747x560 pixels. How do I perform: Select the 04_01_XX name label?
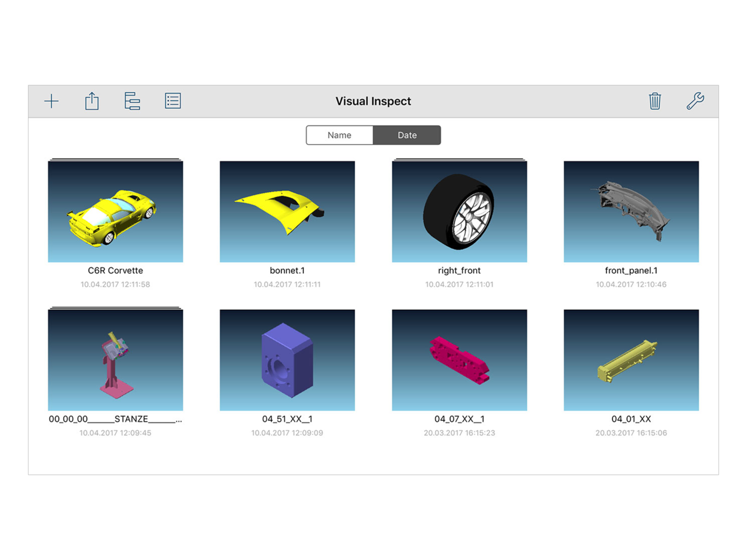click(x=631, y=419)
